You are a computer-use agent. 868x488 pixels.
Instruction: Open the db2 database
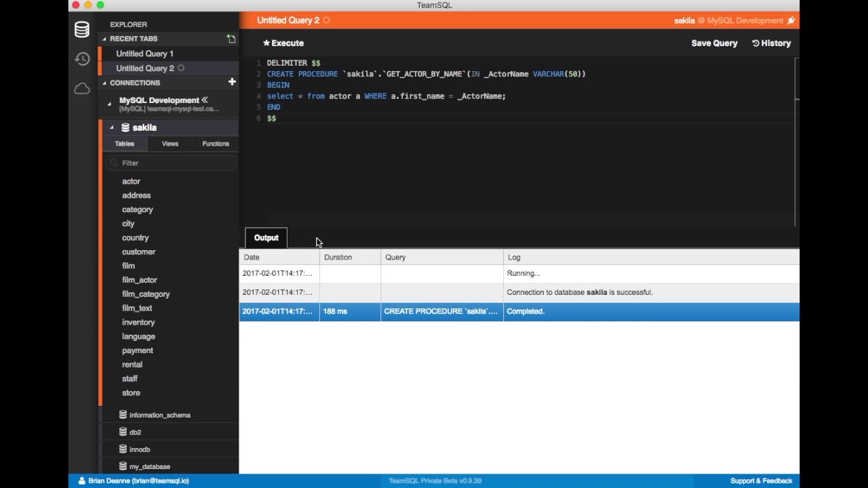tap(130, 432)
